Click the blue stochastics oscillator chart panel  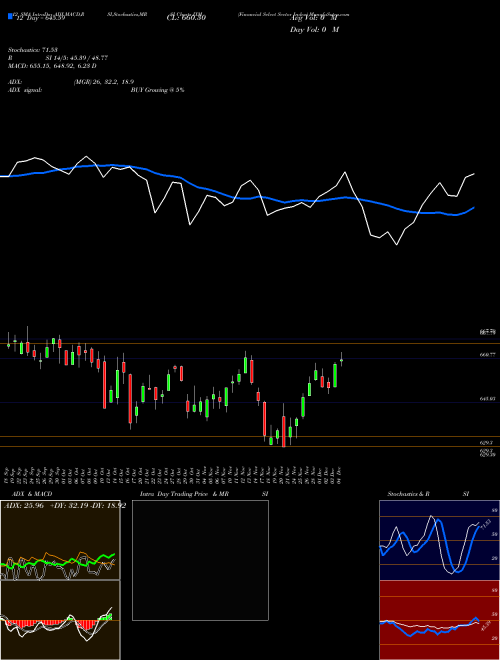click(439, 540)
